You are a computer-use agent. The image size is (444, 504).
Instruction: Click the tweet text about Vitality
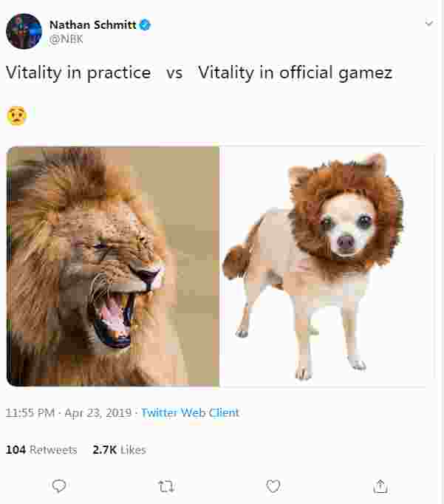[199, 72]
